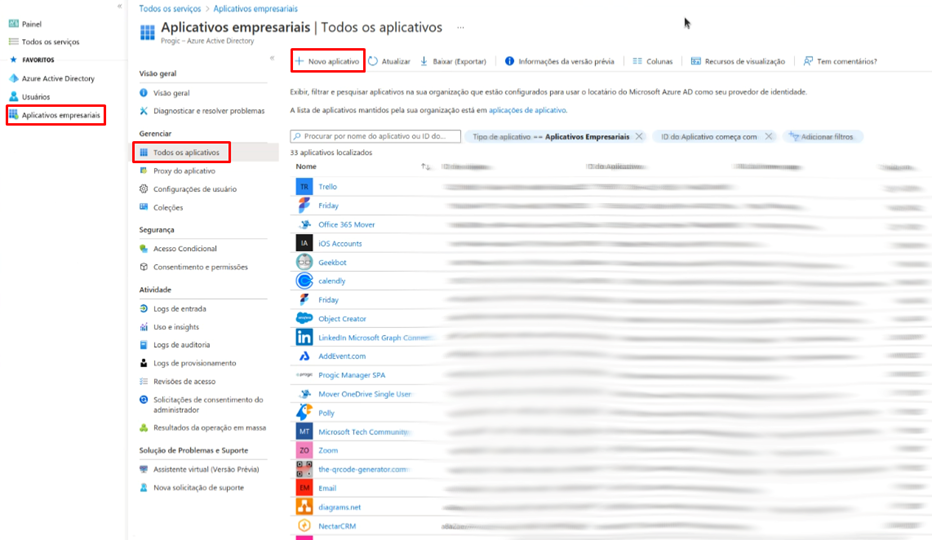Open Azure Active Directory favorite

coord(58,79)
